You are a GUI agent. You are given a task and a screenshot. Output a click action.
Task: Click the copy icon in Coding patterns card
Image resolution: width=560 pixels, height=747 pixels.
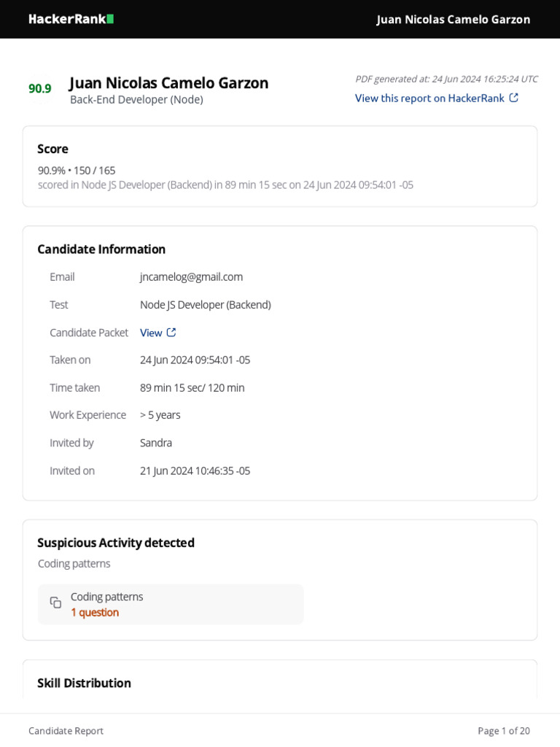[55, 603]
